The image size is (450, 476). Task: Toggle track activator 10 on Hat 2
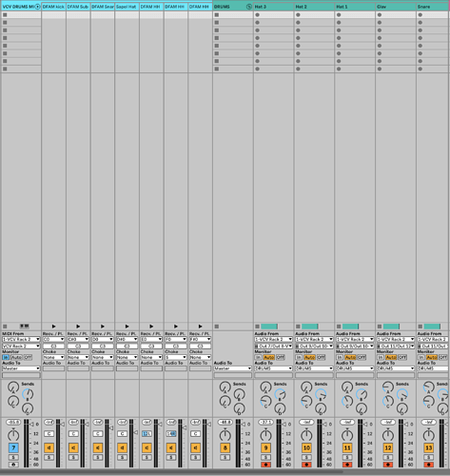tap(306, 448)
